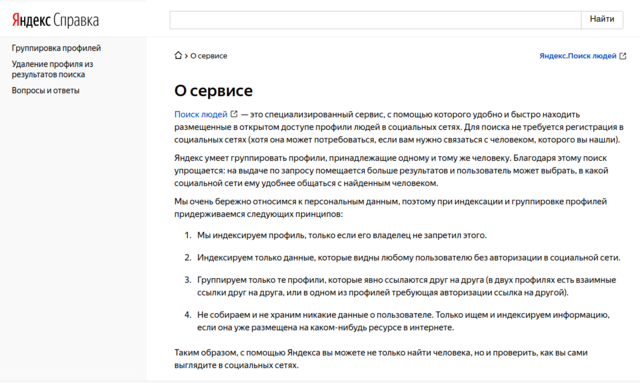Click the external link icon after Поиск людей
Screen dimensions: 640x383
(x=234, y=114)
